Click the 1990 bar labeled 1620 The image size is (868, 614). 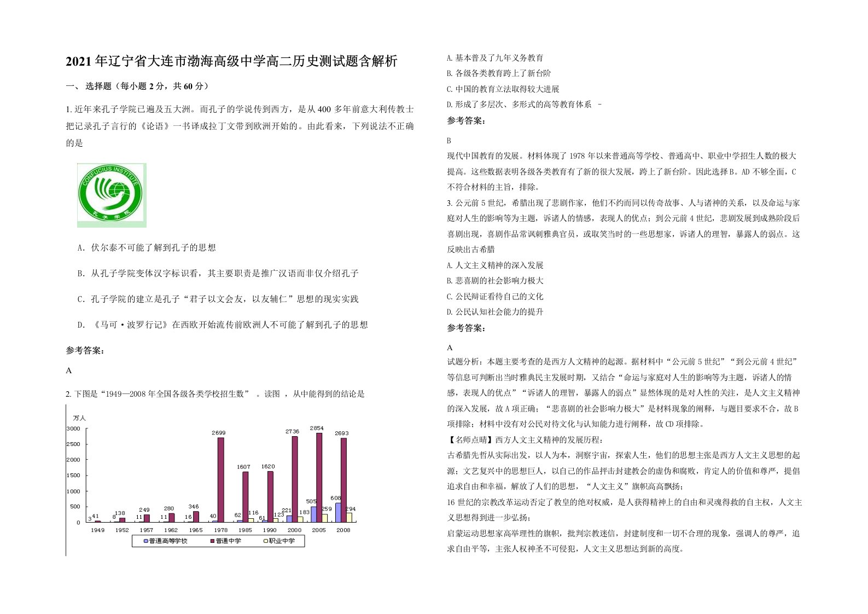(270, 497)
